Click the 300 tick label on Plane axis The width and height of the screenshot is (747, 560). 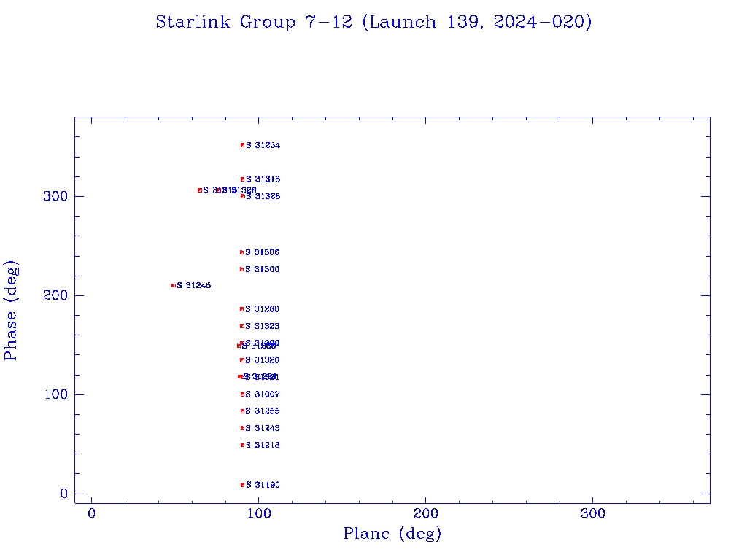592,513
